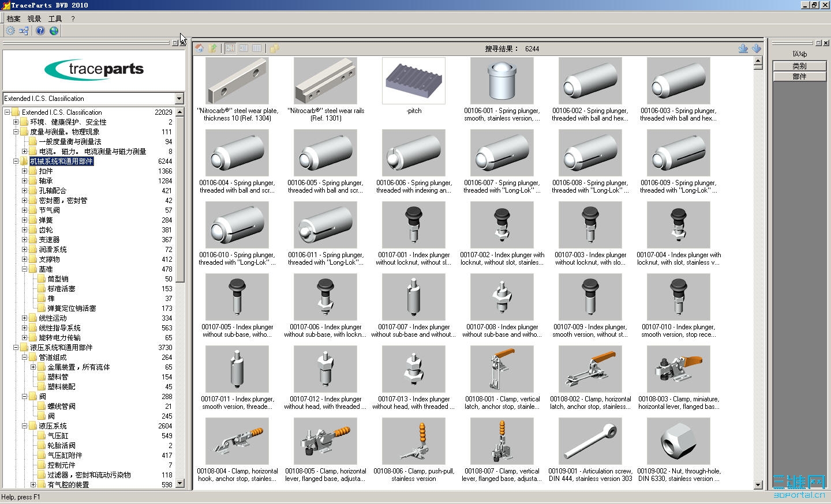Open help with the blue question mark icon
Screen dimensions: 831x504
(40, 31)
